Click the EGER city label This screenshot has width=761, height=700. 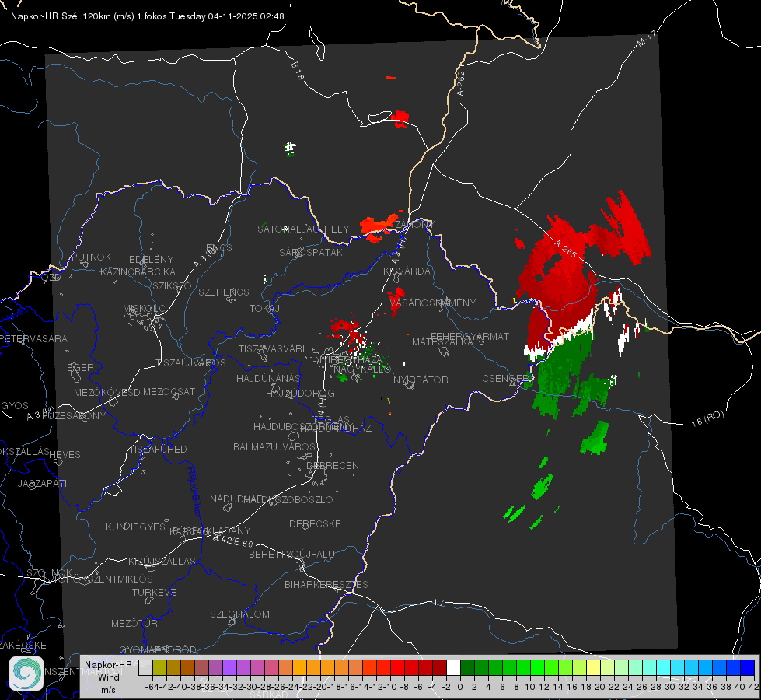point(81,368)
